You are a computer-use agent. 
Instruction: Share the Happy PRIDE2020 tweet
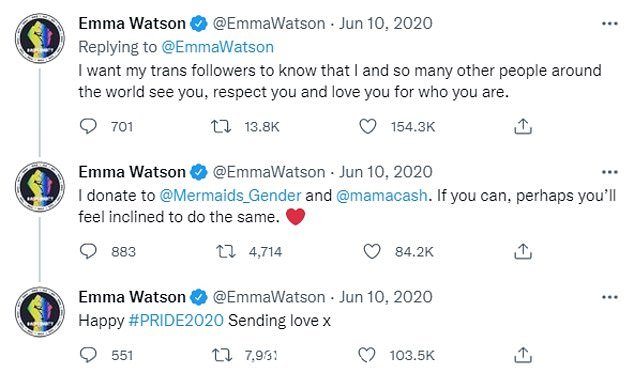click(x=523, y=355)
